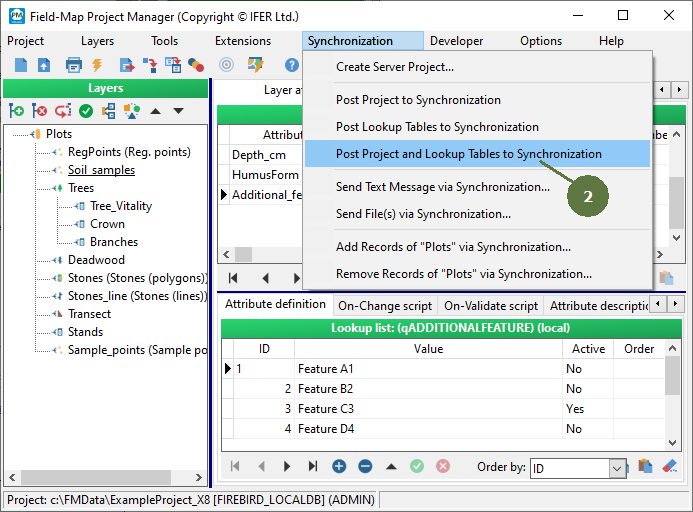The width and height of the screenshot is (693, 512).
Task: Click the add layer green plus icon
Action: [x=17, y=111]
